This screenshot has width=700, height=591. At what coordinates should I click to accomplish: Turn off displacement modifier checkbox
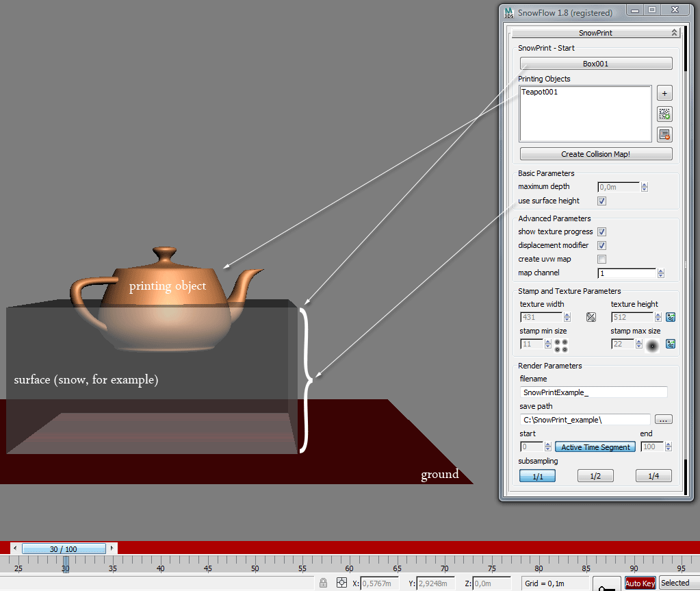601,245
